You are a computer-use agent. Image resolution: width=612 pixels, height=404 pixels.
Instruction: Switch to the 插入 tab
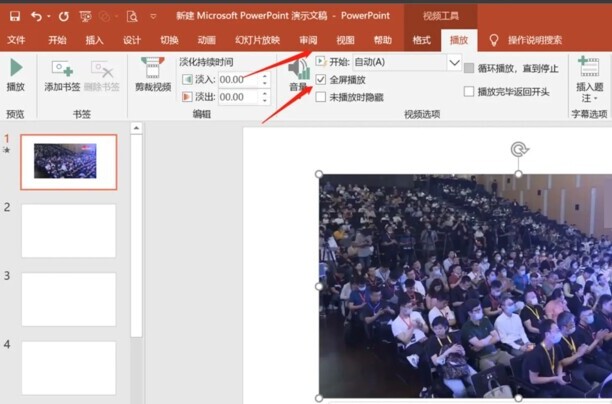click(94, 40)
